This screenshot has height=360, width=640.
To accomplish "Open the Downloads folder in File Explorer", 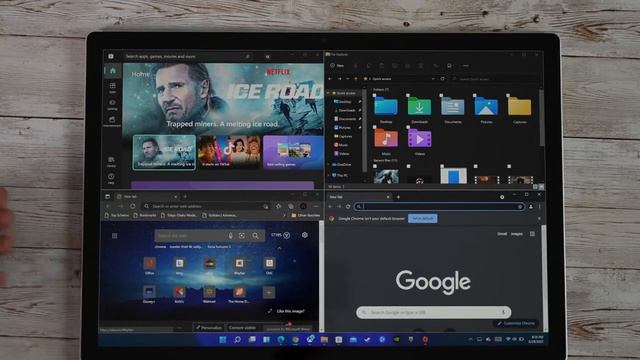I will point(419,109).
